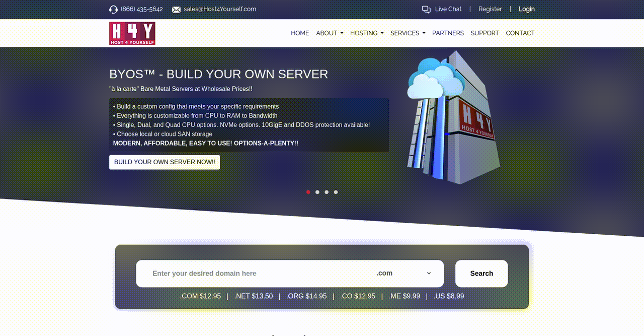Click the .NET $13.50 price text

click(254, 296)
